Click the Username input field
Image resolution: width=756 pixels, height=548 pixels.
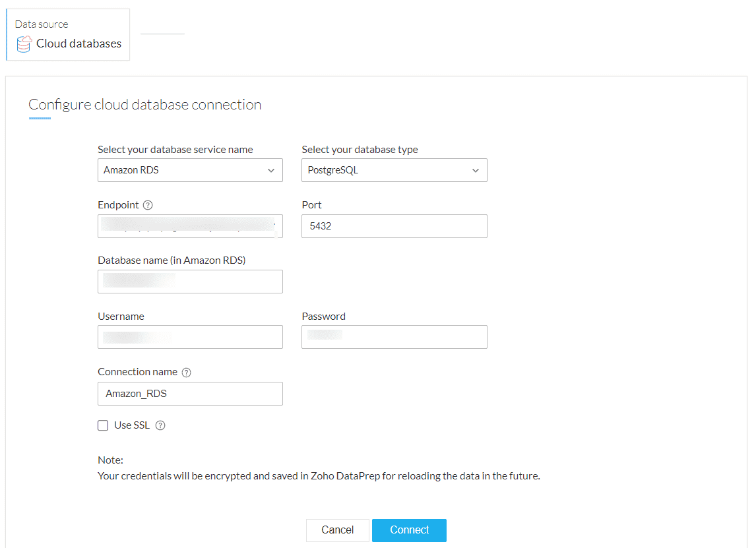click(x=190, y=337)
